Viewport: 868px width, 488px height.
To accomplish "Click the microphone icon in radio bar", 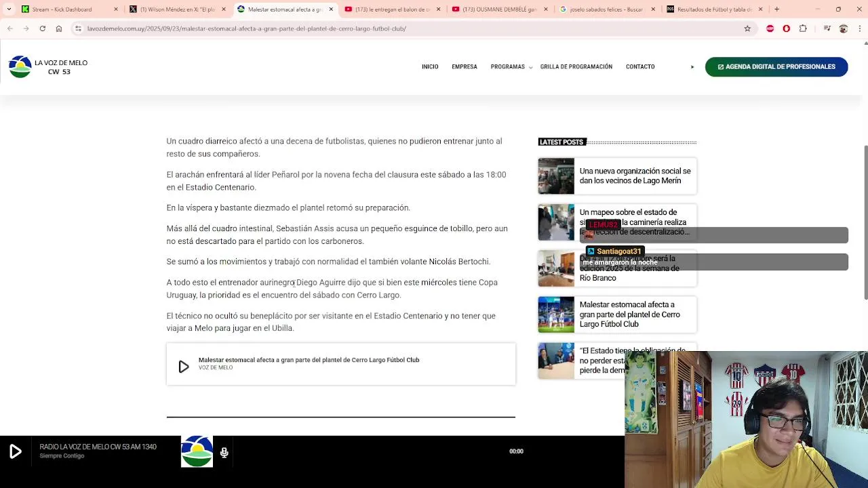I will pos(224,452).
